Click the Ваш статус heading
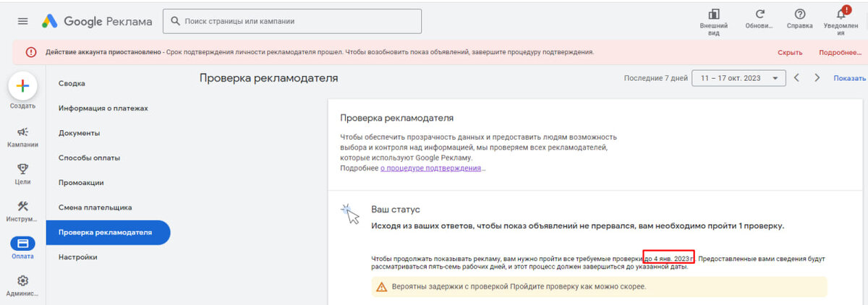Image resolution: width=868 pixels, height=305 pixels. coord(396,210)
